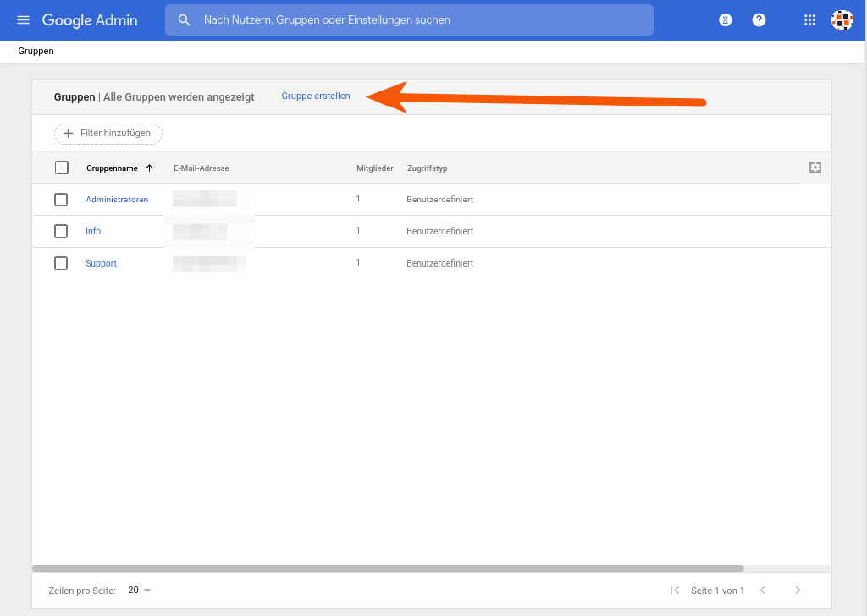Open the Google apps grid launcher

pos(809,19)
